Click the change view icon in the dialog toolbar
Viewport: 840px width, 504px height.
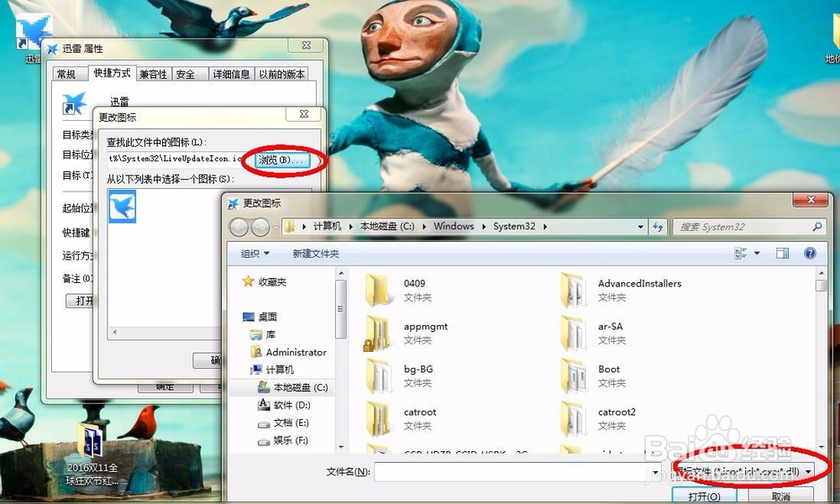739,252
